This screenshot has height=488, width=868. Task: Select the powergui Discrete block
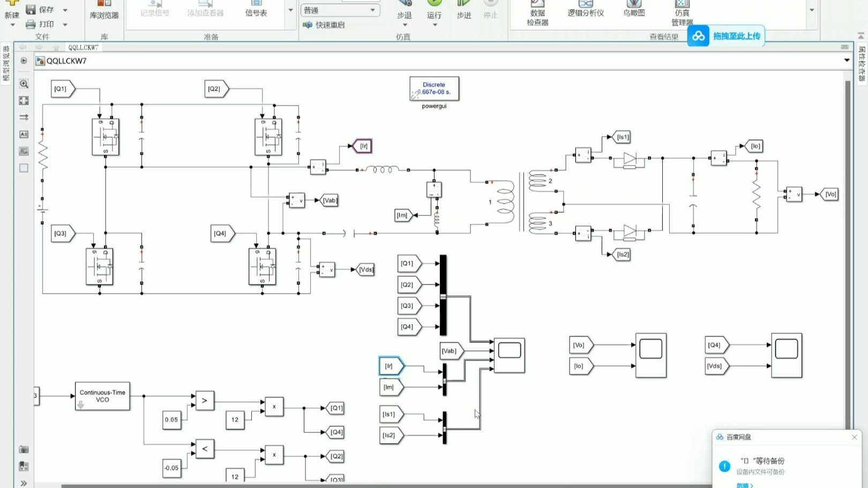click(x=434, y=88)
